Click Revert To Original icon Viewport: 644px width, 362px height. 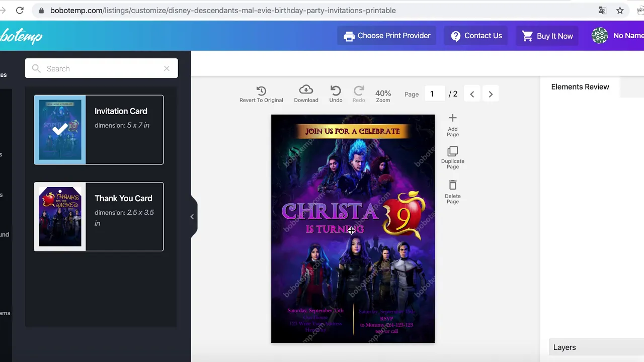pyautogui.click(x=261, y=91)
